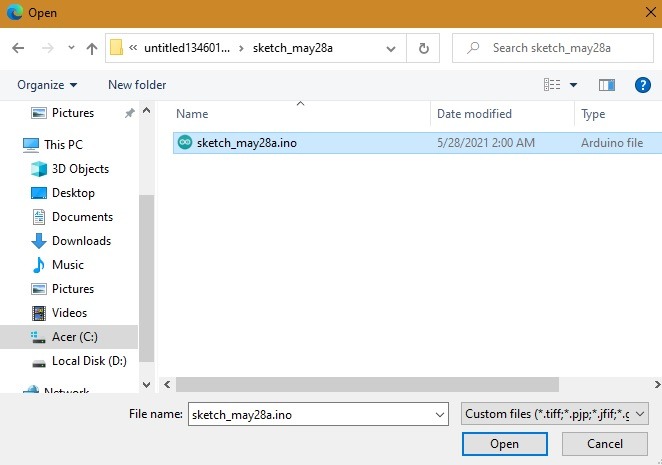Click the yellow folder icon in address bar
Image resolution: width=662 pixels, height=465 pixels.
(x=116, y=48)
